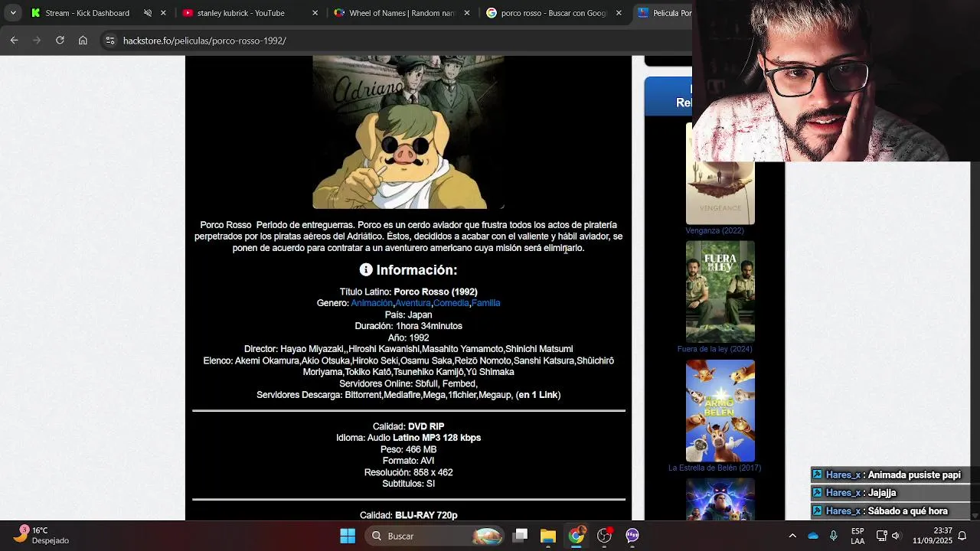Show hidden system tray icons
The width and height of the screenshot is (980, 551).
click(792, 536)
